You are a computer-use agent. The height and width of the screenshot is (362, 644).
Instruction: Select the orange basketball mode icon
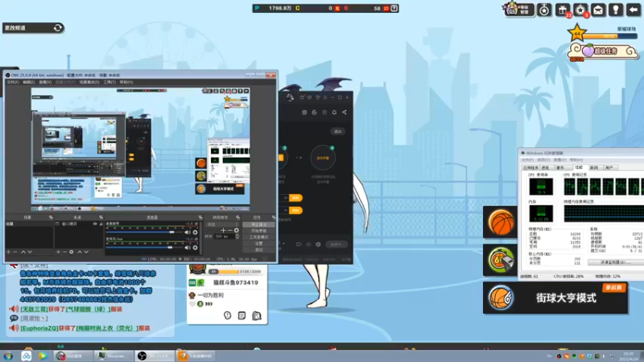click(x=501, y=222)
